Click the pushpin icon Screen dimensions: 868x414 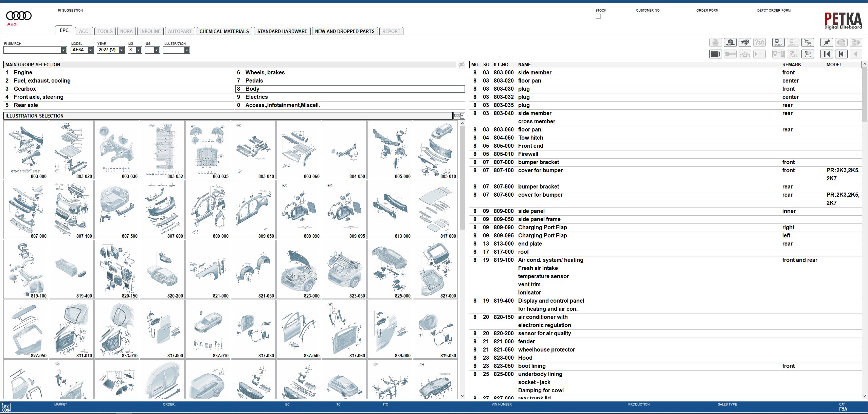(827, 42)
